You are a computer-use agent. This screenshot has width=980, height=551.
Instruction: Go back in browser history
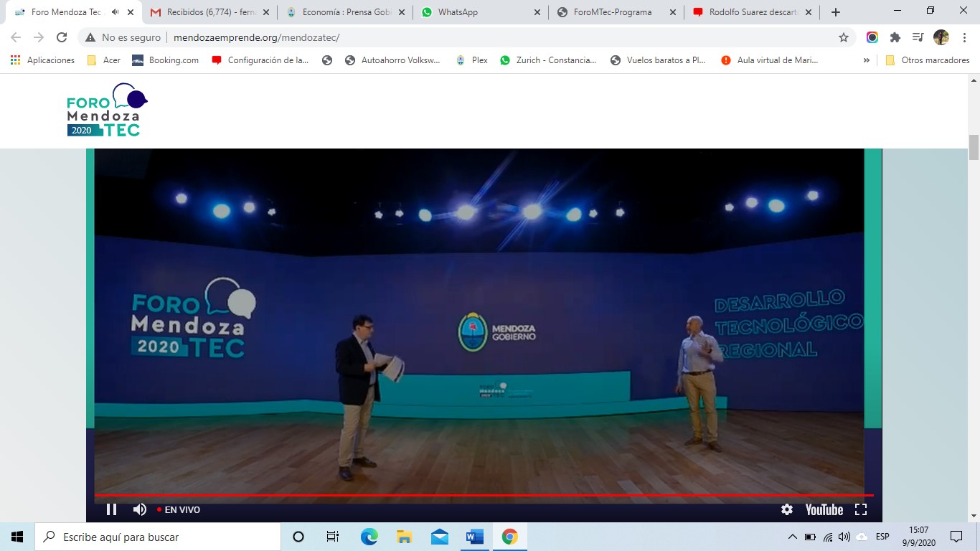click(16, 37)
